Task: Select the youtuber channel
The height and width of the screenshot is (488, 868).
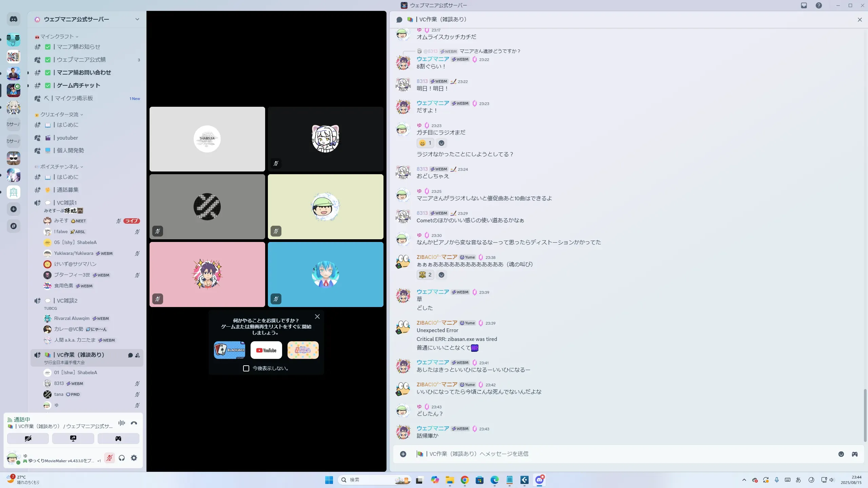Action: point(67,138)
